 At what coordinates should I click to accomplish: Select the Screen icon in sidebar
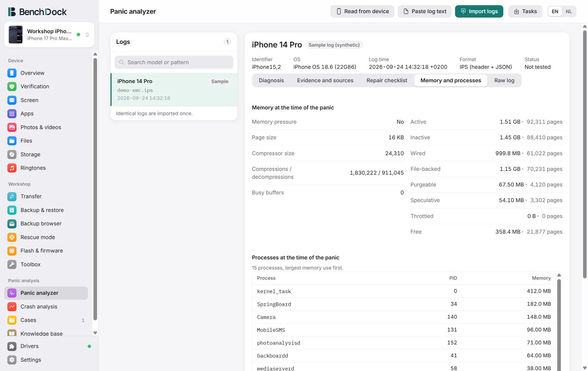tap(12, 100)
